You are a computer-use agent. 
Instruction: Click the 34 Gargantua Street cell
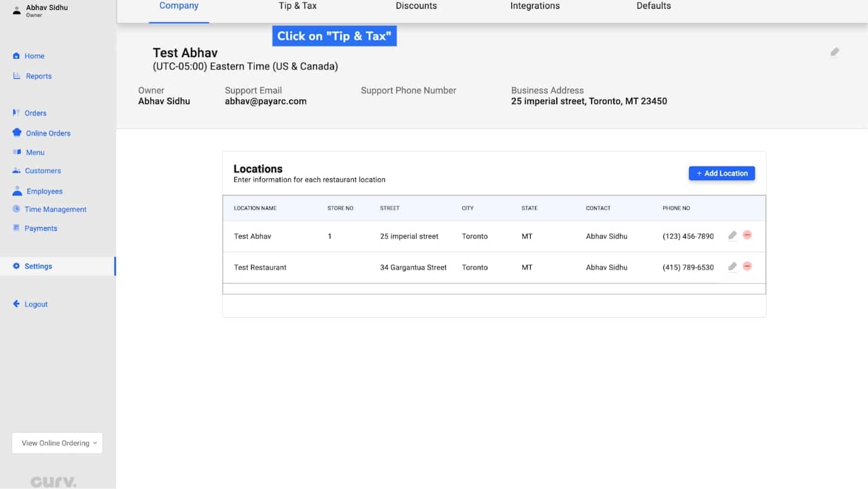click(414, 267)
